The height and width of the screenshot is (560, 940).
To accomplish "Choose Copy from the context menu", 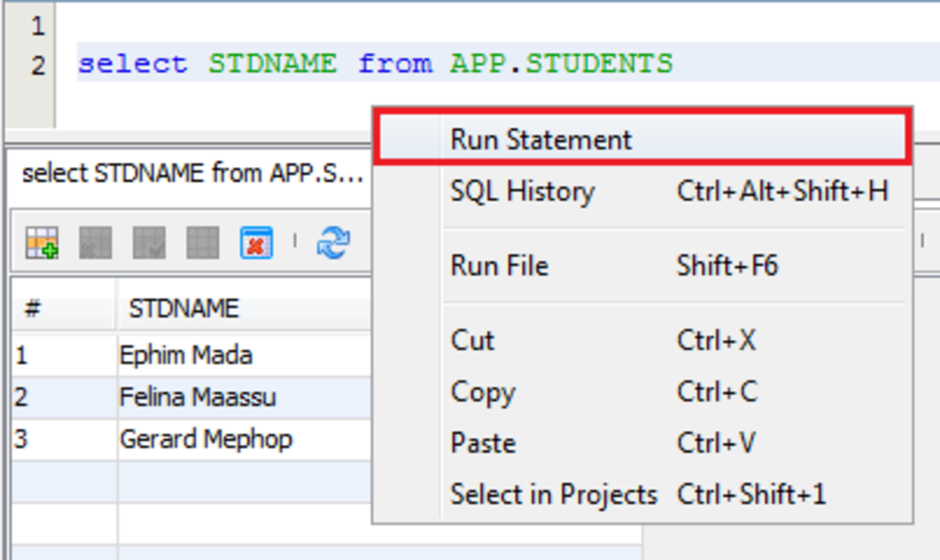I will 483,392.
